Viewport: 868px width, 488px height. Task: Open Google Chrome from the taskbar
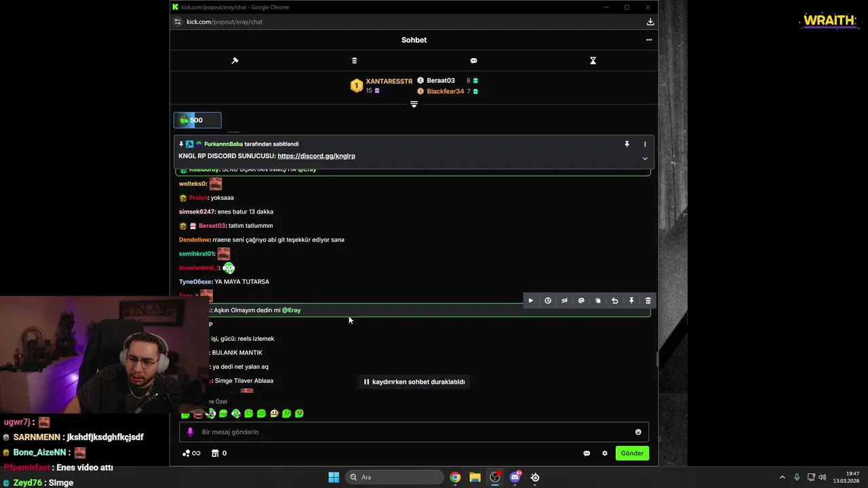(455, 477)
